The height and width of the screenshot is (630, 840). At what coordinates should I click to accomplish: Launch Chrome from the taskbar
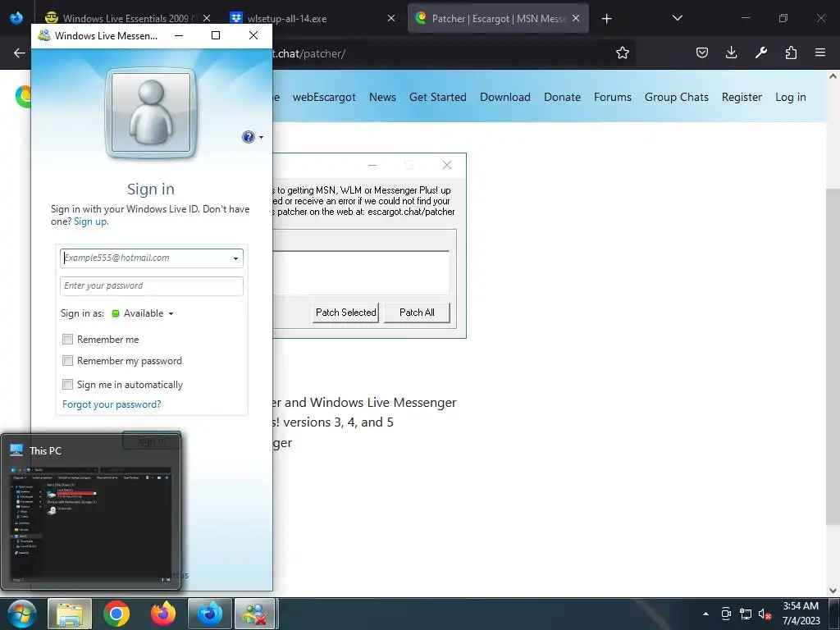pos(116,614)
